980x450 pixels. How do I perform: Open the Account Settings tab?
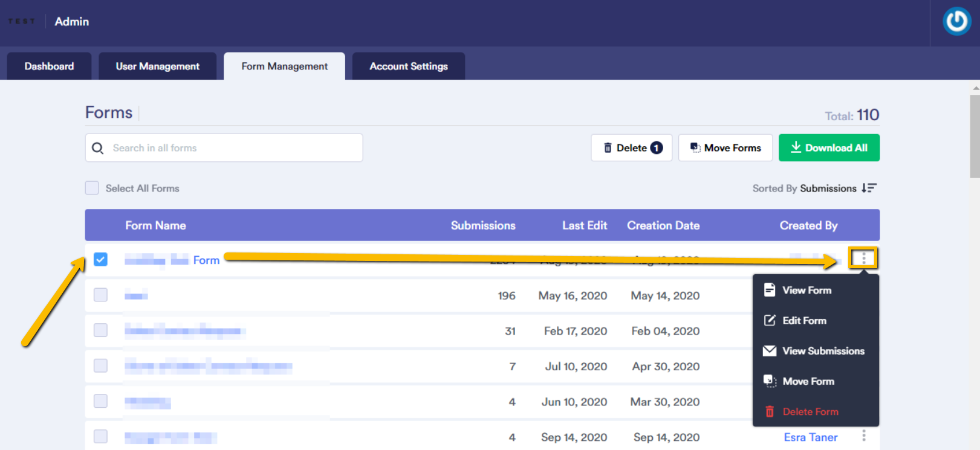tap(409, 66)
